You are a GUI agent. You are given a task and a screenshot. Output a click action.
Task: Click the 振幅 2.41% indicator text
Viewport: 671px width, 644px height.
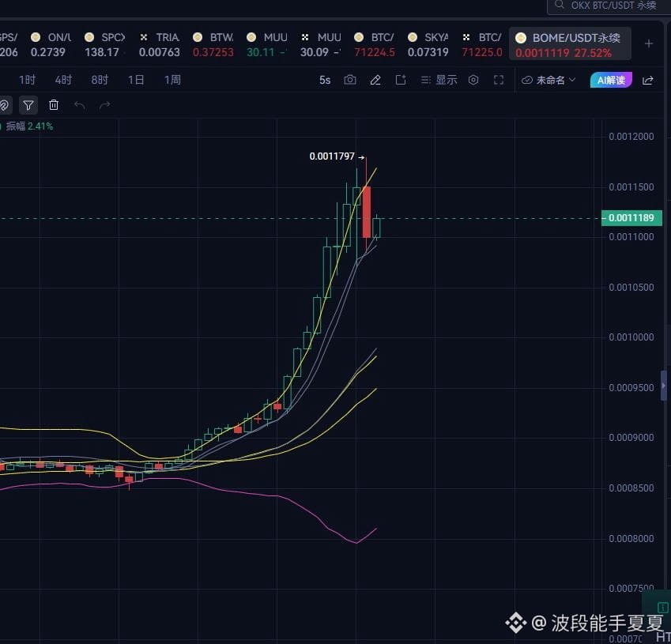click(x=29, y=126)
